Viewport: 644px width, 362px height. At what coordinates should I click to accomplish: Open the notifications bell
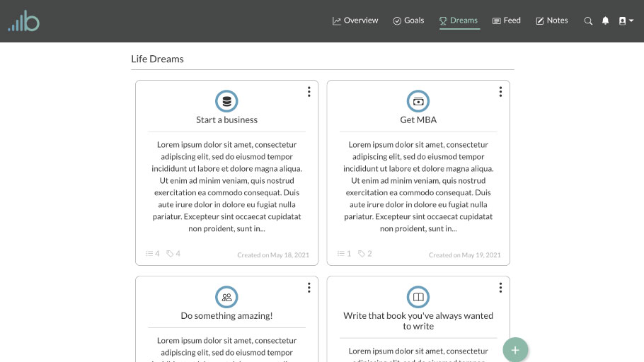pos(605,21)
